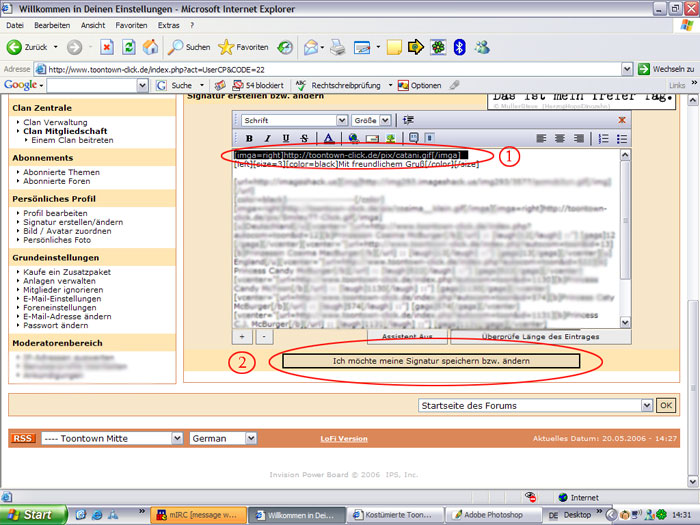Open the LoFi Version link

[344, 439]
